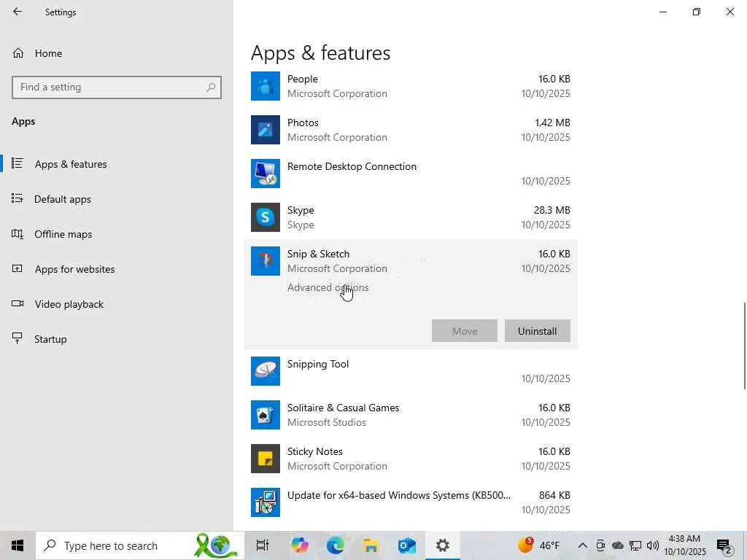Click the Solitaire & Casual Games icon

coord(266,415)
